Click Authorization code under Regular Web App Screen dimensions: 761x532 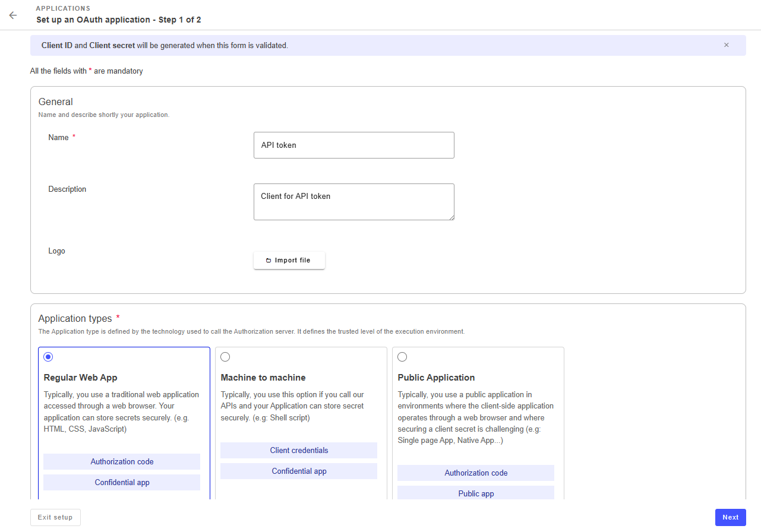tap(122, 462)
